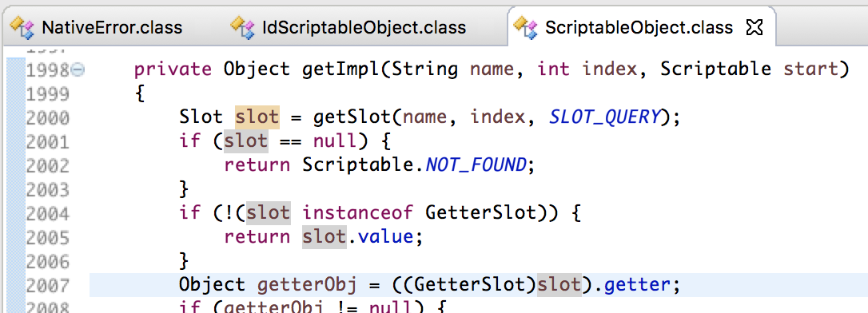Viewport: 868px width, 313px height.
Task: Click the 'getter' field on line 2007
Action: pyautogui.click(x=637, y=285)
